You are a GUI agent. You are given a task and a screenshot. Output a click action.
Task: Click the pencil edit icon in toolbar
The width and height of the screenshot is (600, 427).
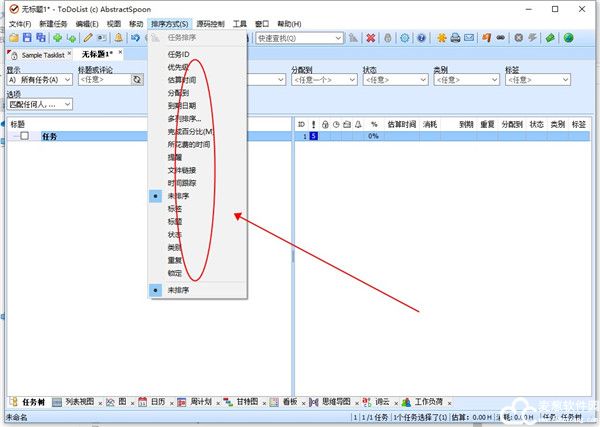pos(88,38)
